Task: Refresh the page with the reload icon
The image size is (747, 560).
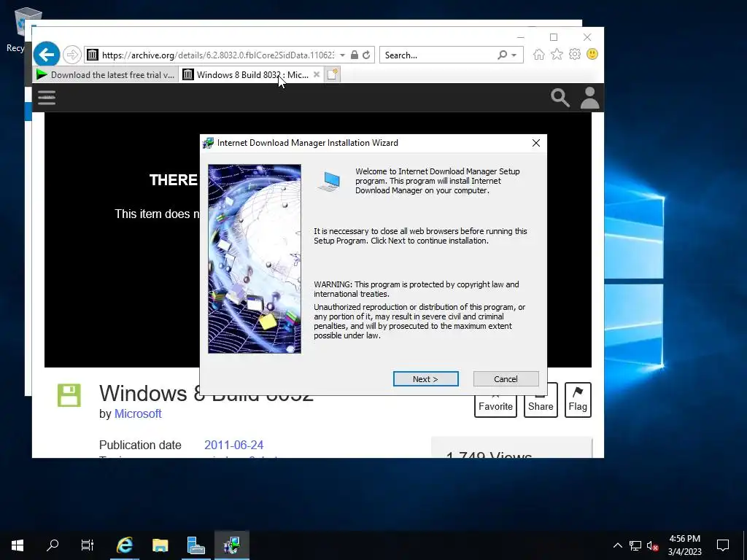Action: [x=366, y=55]
